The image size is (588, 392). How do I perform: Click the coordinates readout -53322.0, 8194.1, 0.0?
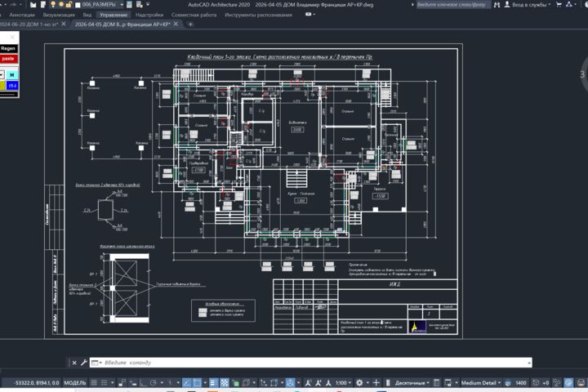pyautogui.click(x=37, y=383)
